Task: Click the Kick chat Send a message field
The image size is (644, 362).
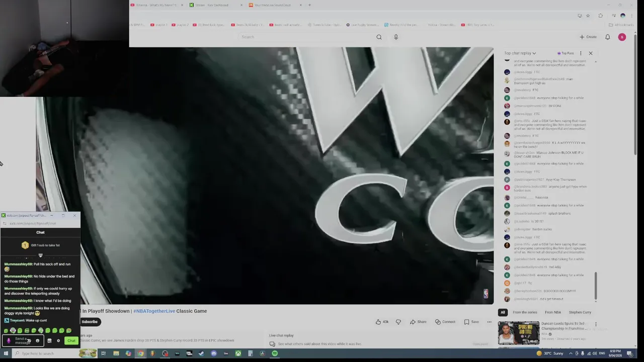Action: click(22, 341)
